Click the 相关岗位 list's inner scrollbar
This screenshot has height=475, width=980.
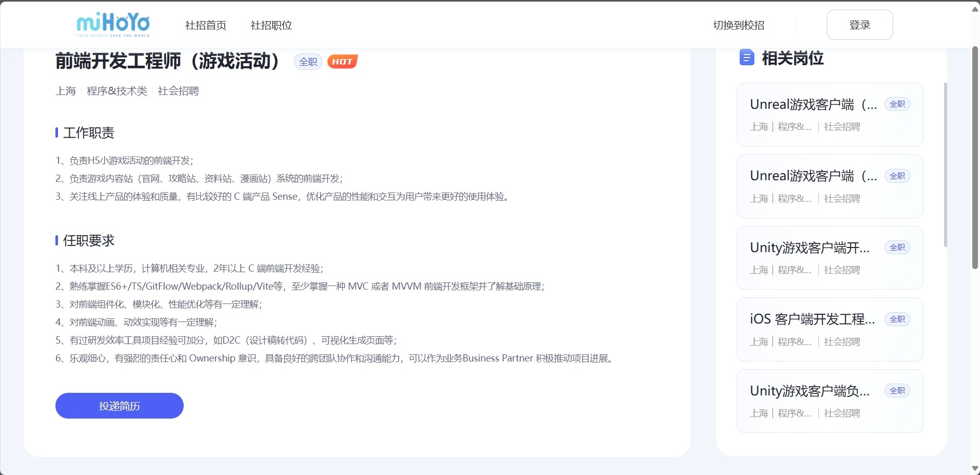click(x=945, y=164)
